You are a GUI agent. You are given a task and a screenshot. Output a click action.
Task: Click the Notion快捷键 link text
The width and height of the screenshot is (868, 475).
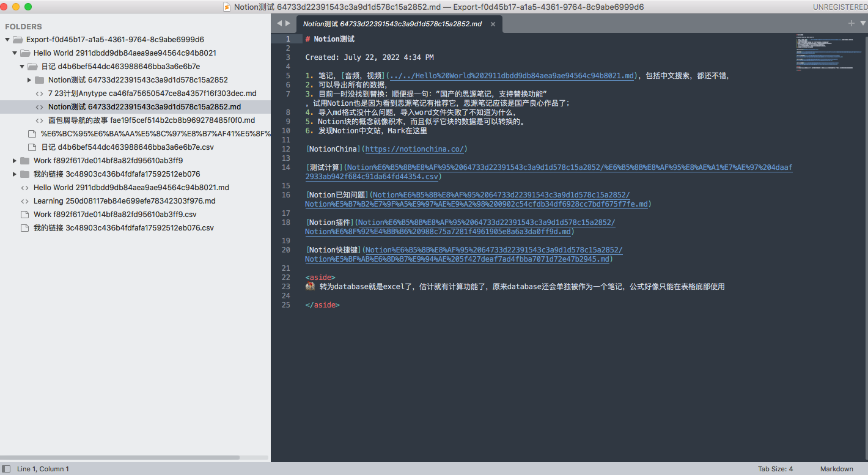(333, 250)
